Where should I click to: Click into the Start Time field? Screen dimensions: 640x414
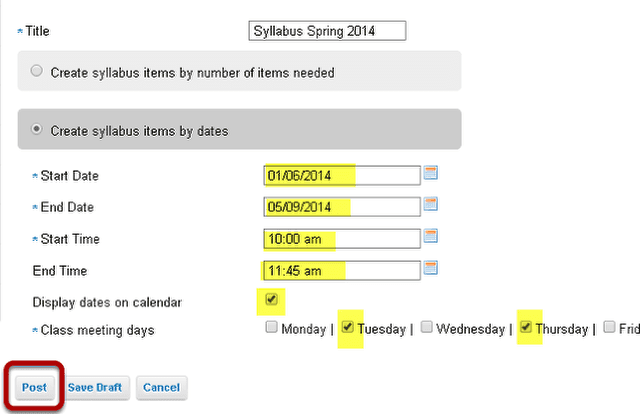342,239
